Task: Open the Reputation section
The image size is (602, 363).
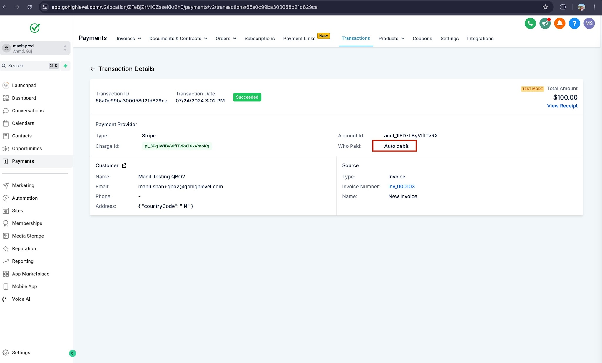Action: point(24,249)
